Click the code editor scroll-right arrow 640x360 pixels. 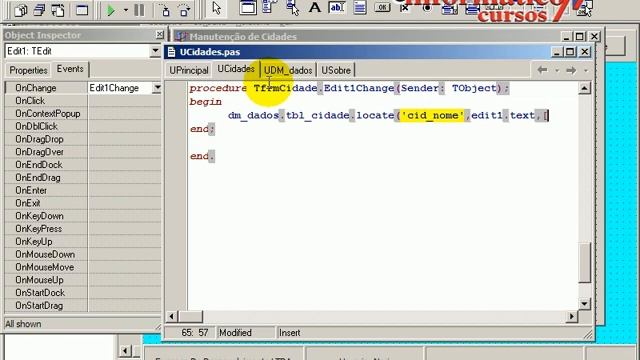pos(571,316)
